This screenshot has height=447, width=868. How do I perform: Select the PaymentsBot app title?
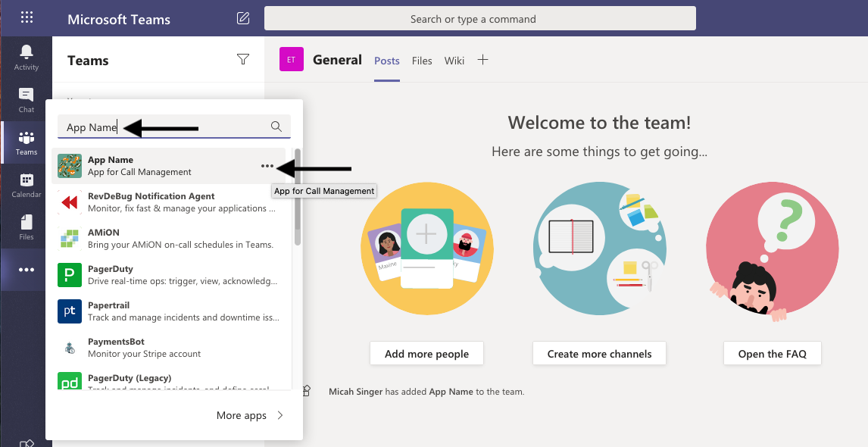pyautogui.click(x=116, y=342)
